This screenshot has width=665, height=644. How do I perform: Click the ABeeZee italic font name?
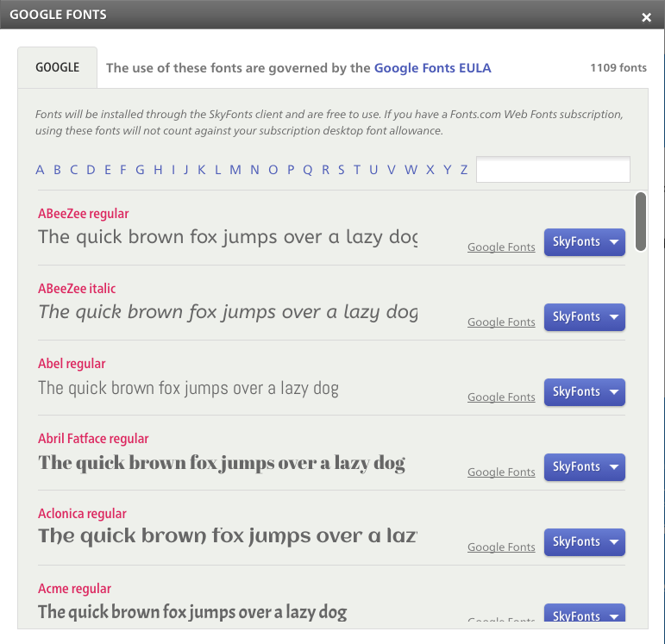tap(77, 289)
